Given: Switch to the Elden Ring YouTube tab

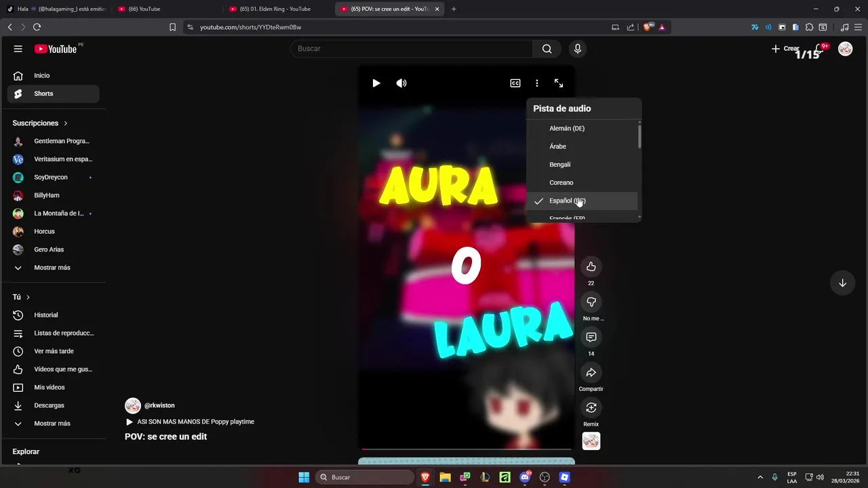Looking at the screenshot, I should (275, 9).
